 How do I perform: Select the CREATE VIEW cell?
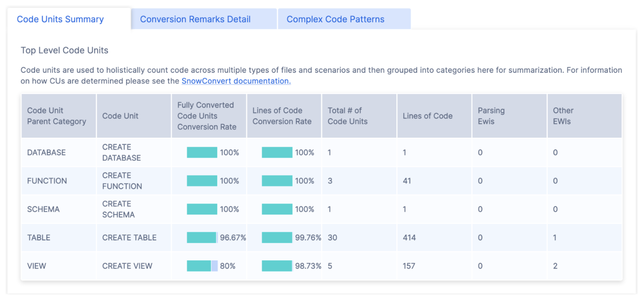[127, 266]
